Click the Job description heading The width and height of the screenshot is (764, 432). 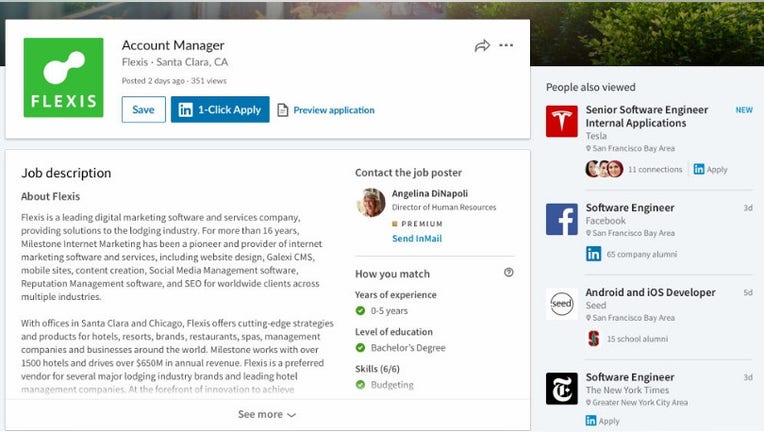click(66, 173)
